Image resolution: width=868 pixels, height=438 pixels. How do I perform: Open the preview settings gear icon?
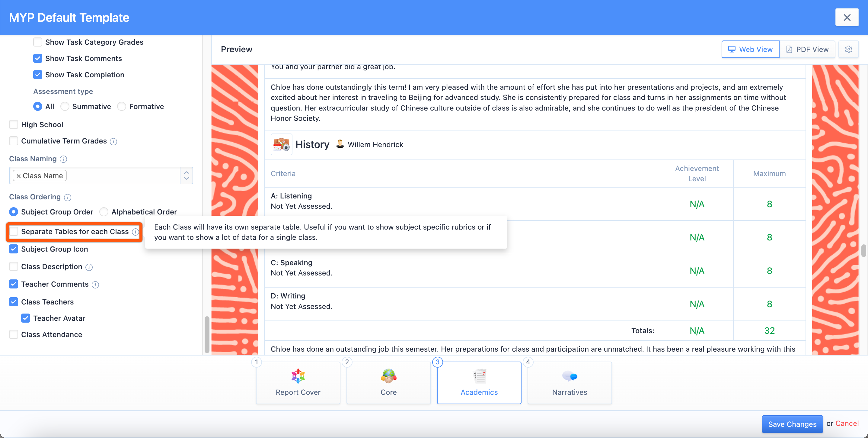[x=848, y=49]
